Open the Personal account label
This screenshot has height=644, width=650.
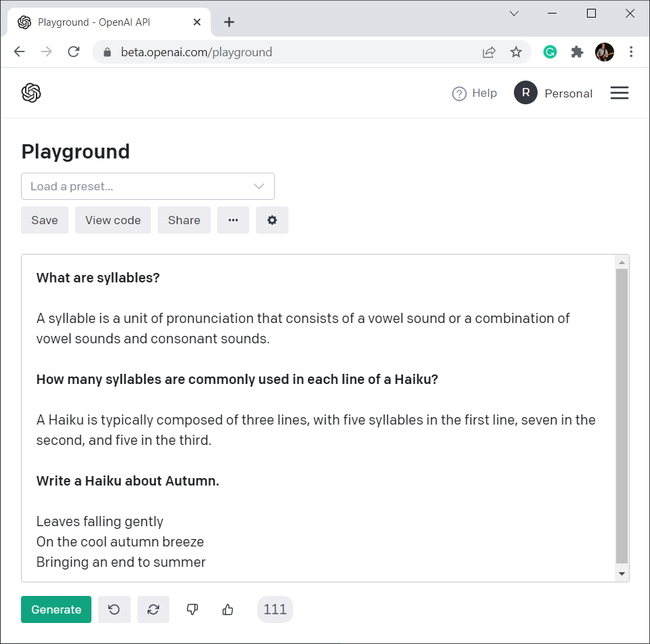pyautogui.click(x=568, y=93)
